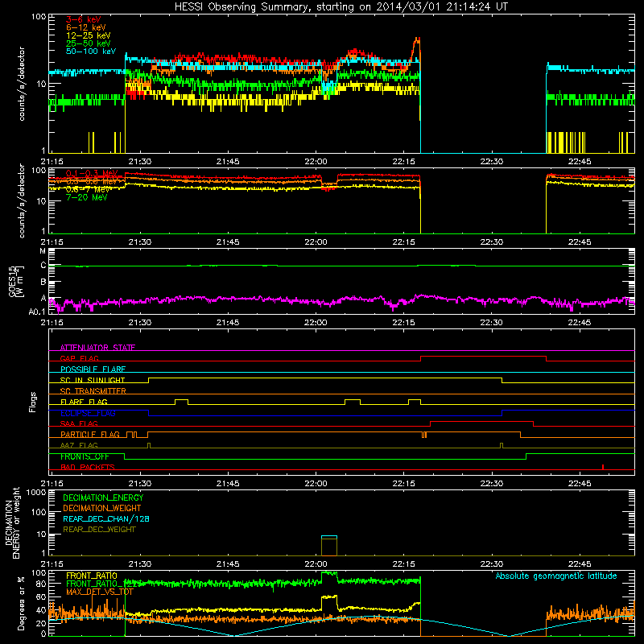644x644 pixels.
Task: Select the 6-12 keV legend label
Action: pos(86,27)
